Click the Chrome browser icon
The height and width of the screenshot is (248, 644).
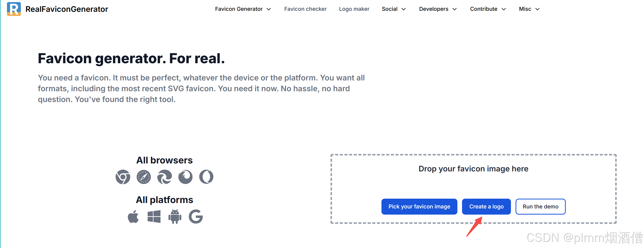[x=123, y=177]
